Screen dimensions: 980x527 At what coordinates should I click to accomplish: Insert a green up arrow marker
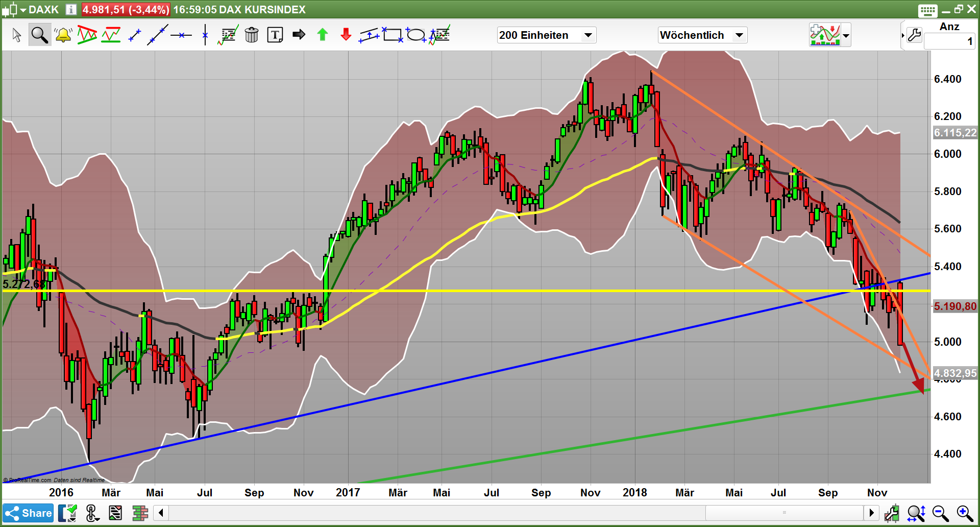pos(322,34)
